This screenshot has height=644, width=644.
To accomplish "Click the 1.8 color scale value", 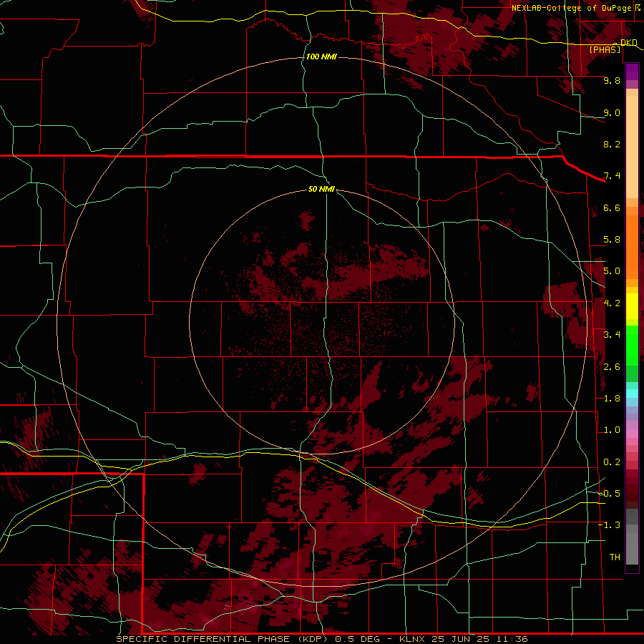I will pos(612,399).
